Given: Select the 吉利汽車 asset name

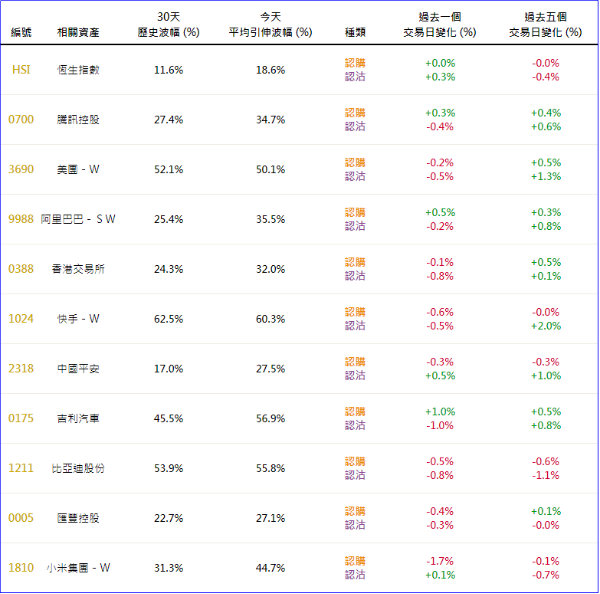Looking at the screenshot, I should tap(78, 418).
